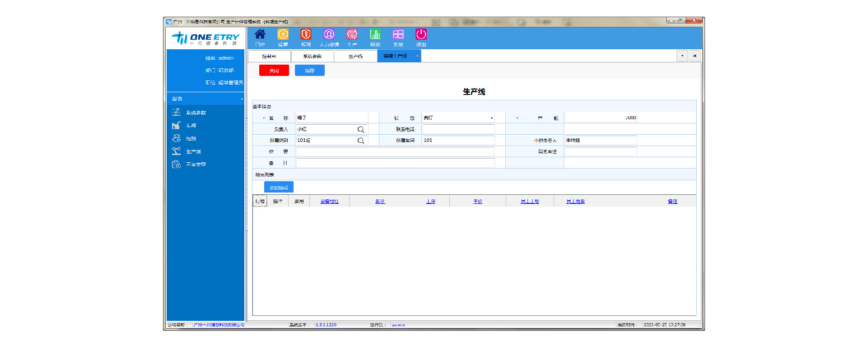Viewport: 868px width, 348px height.
Task: Click the 添加站点 button
Action: pyautogui.click(x=279, y=187)
